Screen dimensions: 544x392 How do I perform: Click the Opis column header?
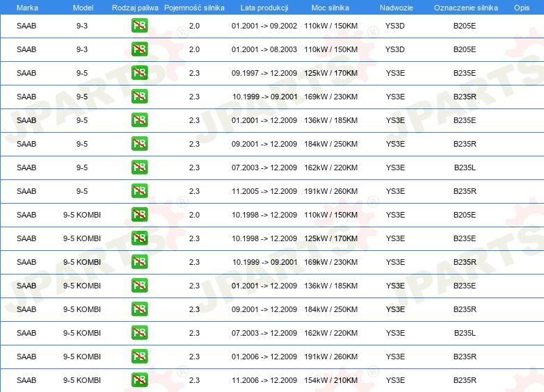[x=522, y=8]
